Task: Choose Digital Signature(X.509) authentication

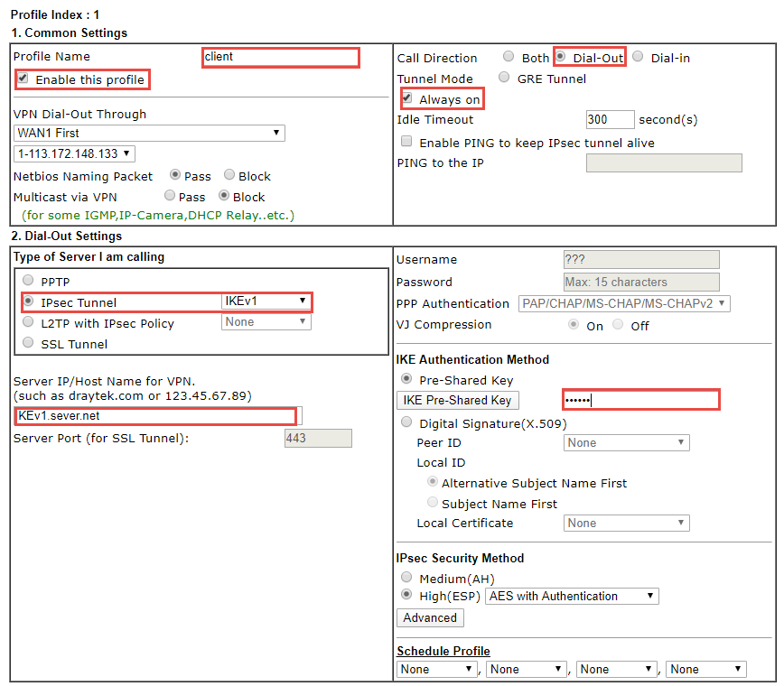Action: pos(406,422)
